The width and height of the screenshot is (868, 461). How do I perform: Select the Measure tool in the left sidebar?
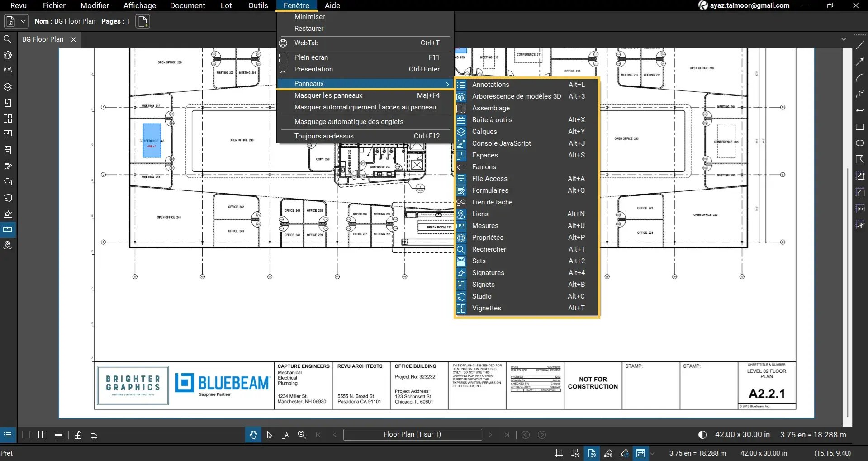pos(8,229)
